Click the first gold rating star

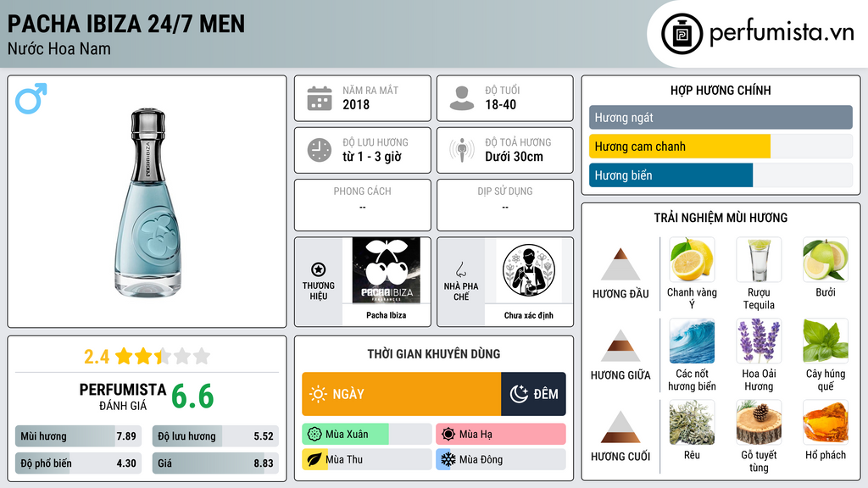click(124, 356)
